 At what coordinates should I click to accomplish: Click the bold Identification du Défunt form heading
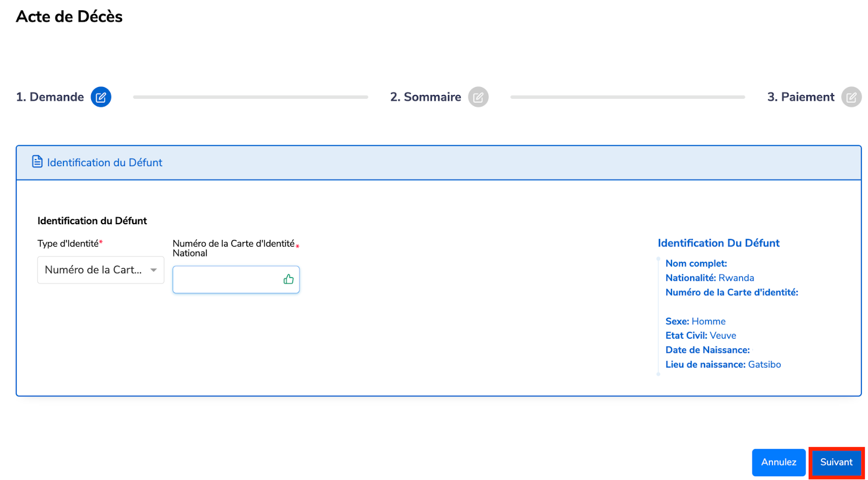(x=92, y=221)
